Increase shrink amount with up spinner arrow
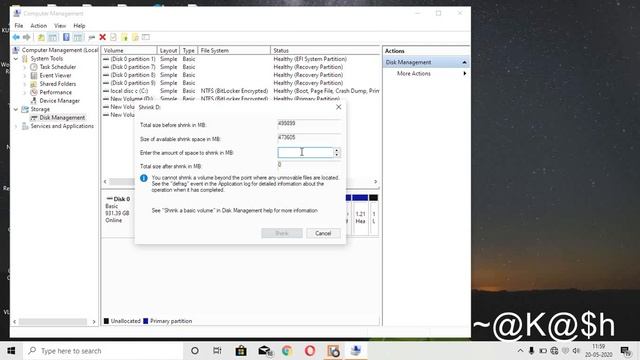Image resolution: width=640 pixels, height=360 pixels. (337, 150)
